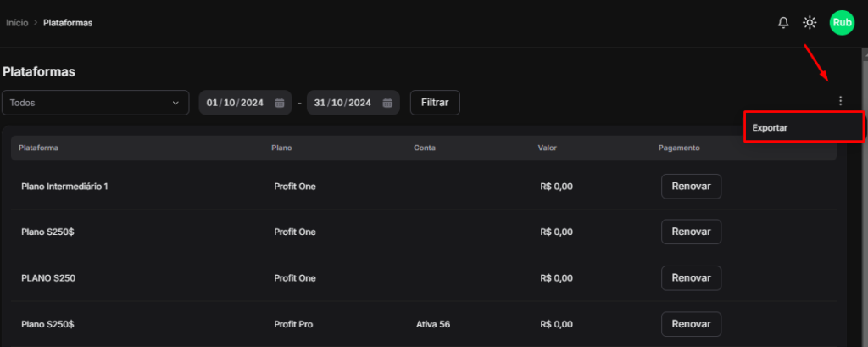Click the Plataforma column header

(x=38, y=148)
